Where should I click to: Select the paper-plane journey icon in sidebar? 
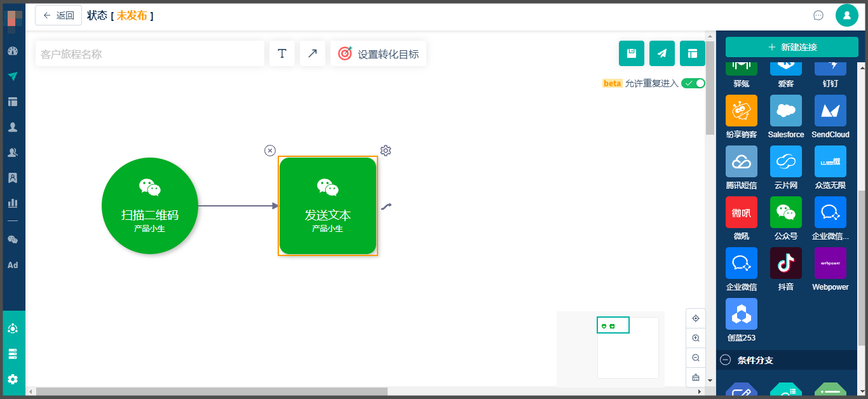[x=13, y=76]
